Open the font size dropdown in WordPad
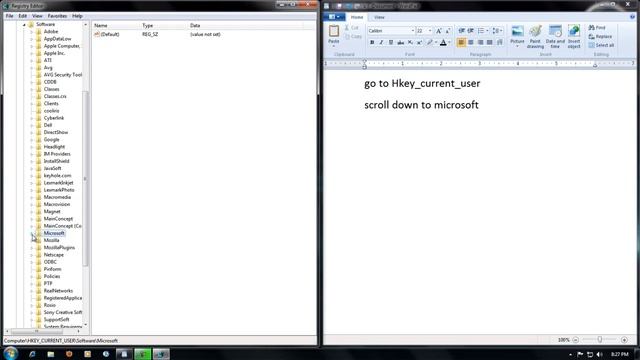This screenshot has width=640, height=360. click(430, 31)
